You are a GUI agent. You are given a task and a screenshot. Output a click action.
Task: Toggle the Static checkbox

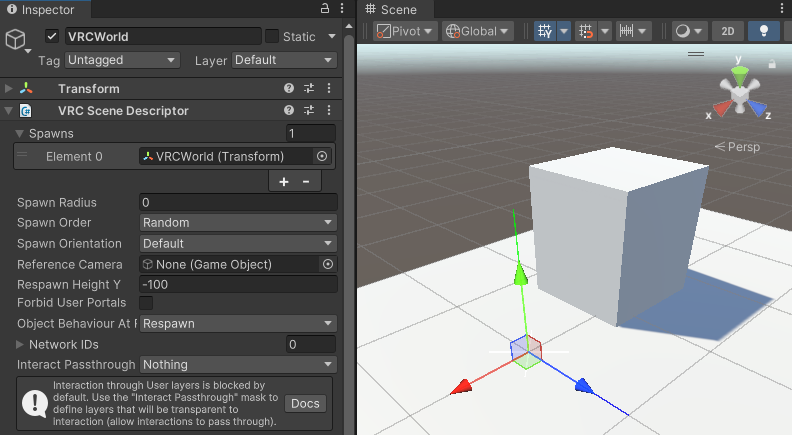pos(272,36)
